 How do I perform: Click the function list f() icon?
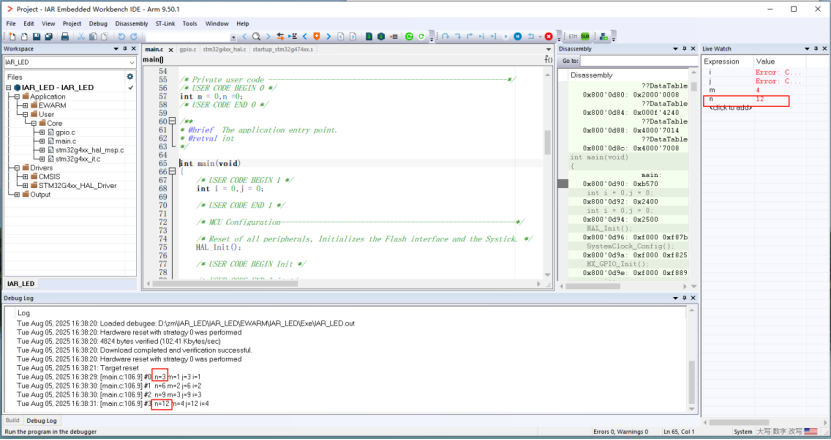click(x=548, y=59)
